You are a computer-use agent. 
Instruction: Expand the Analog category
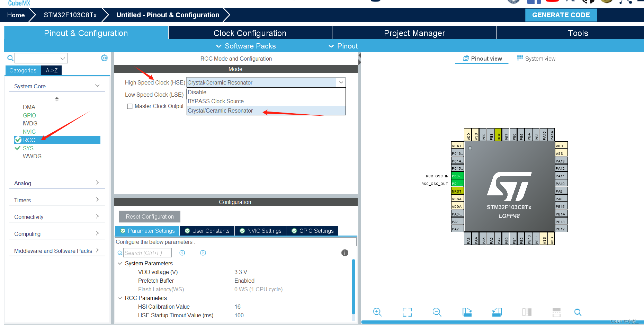[x=97, y=183]
